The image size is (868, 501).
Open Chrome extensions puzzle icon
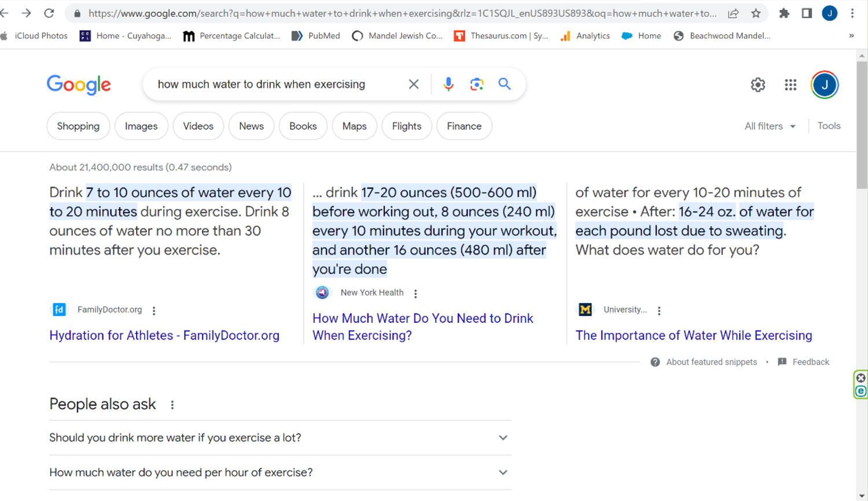tap(784, 13)
